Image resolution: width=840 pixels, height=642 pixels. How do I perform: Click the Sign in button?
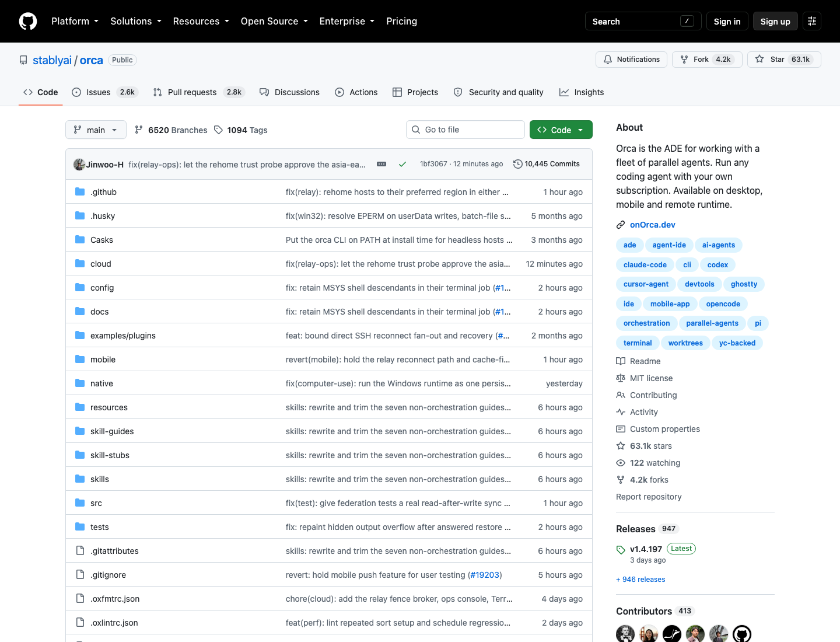click(x=727, y=21)
